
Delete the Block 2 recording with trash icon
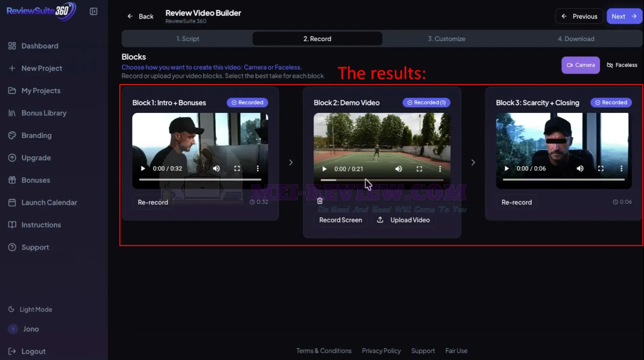[320, 201]
